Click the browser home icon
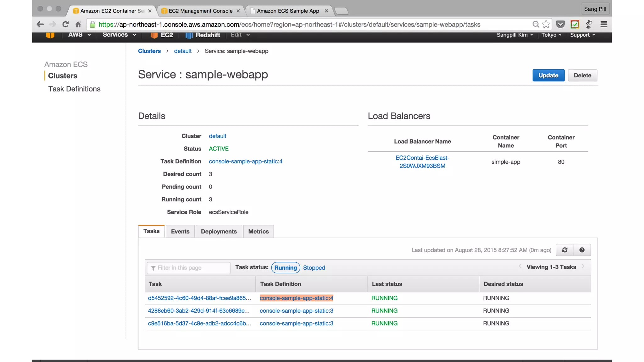Viewport: 644px width, 362px height. (78, 24)
